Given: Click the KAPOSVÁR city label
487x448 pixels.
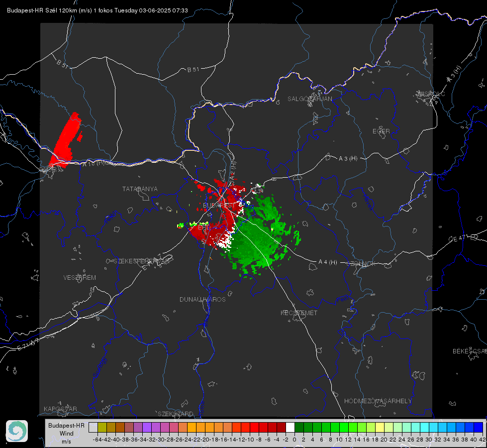Looking at the screenshot, I should click(x=60, y=409).
